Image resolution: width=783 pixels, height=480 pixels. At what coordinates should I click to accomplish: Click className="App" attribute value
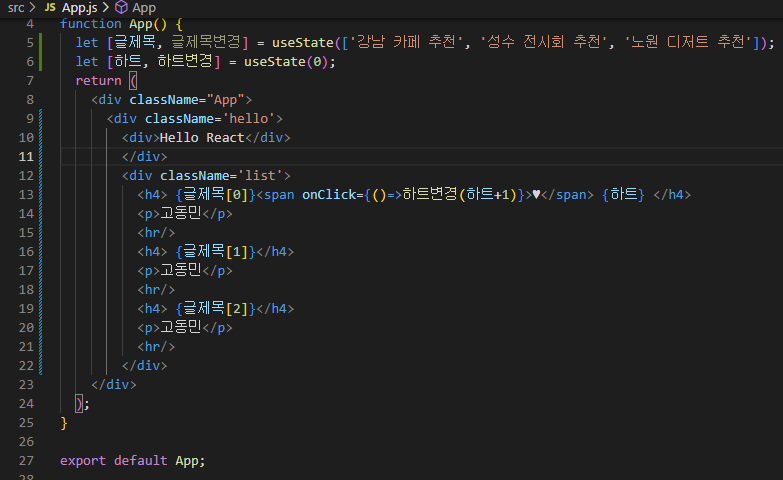(225, 99)
